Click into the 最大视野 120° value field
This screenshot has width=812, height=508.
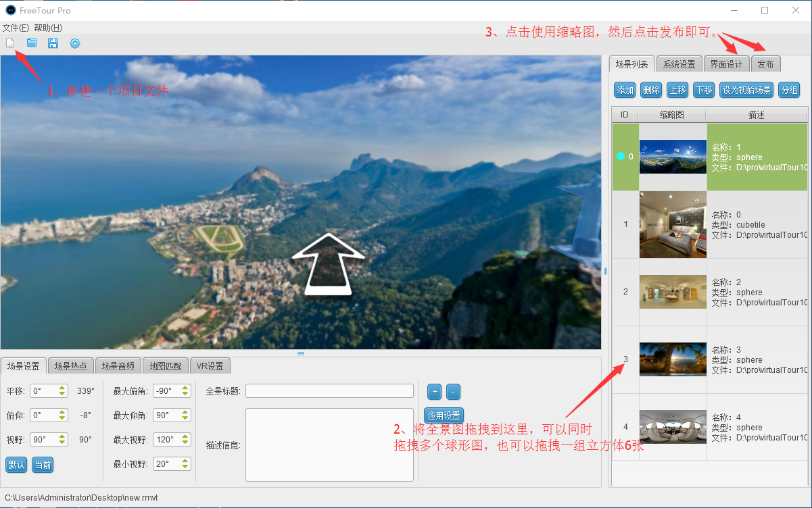(166, 439)
